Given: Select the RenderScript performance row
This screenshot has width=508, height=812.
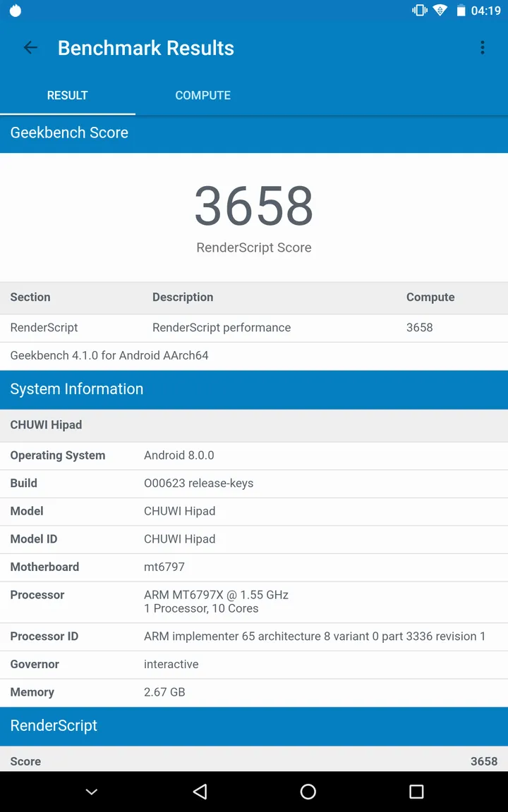Looking at the screenshot, I should pos(254,328).
